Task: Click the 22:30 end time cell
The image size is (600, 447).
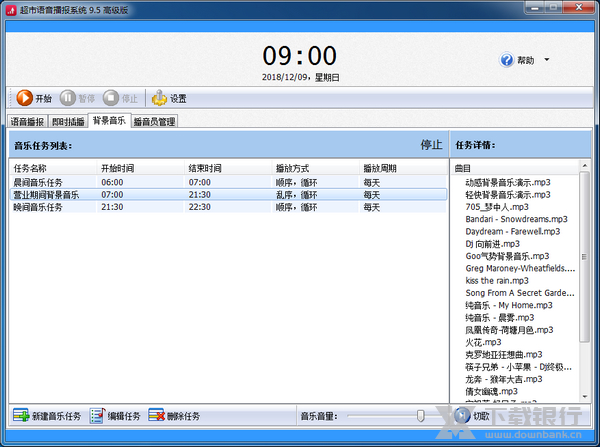Action: [199, 207]
